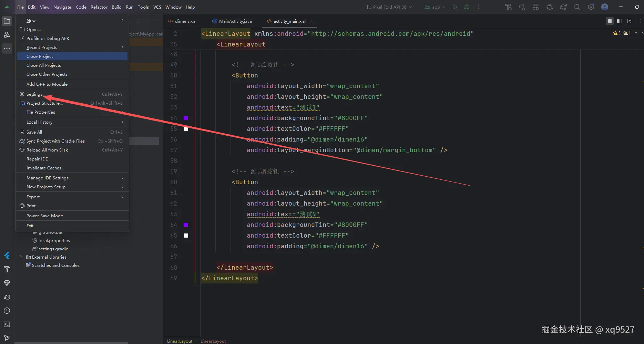Open the app run configuration dropdown
644x344 pixels.
[x=435, y=7]
